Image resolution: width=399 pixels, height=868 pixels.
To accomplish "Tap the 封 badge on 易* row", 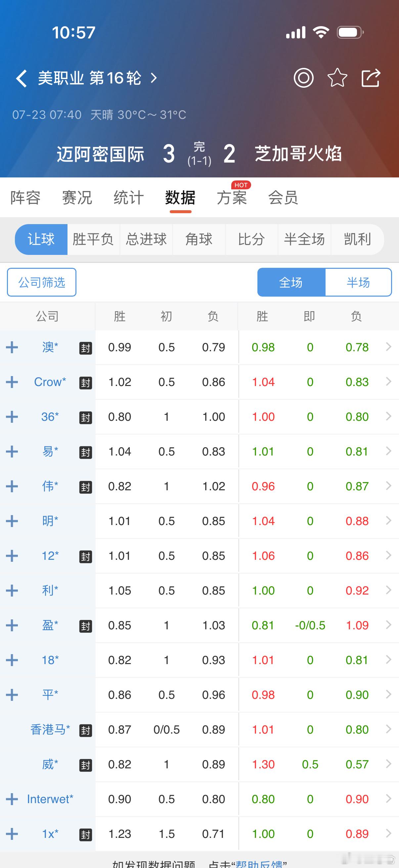I will [86, 452].
